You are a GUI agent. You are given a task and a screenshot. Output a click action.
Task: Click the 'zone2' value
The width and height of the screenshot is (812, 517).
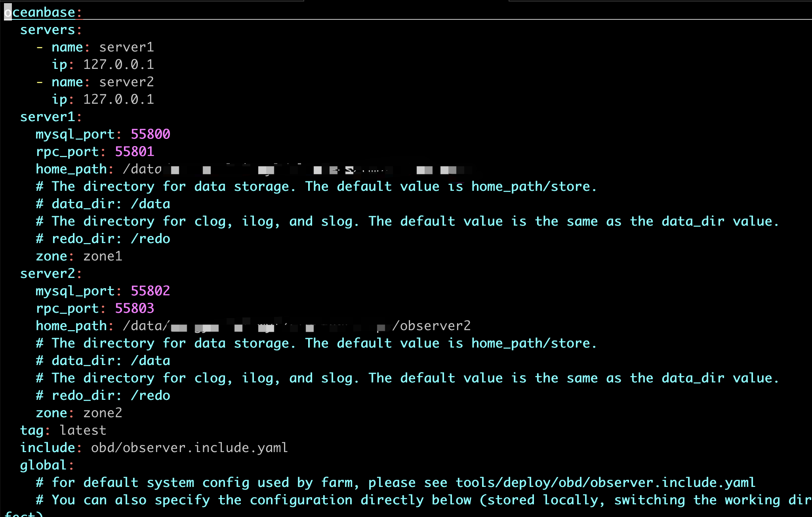(x=103, y=413)
